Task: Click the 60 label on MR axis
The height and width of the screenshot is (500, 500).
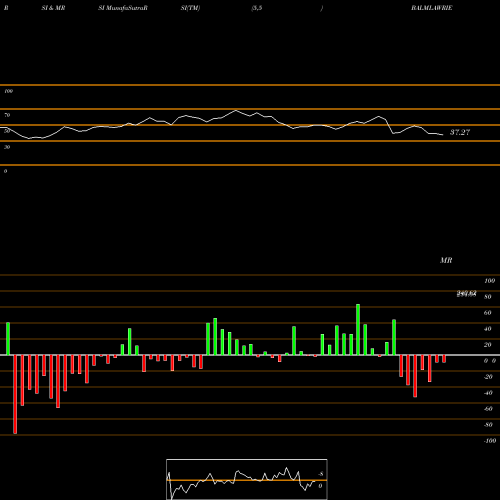Action: [x=488, y=313]
